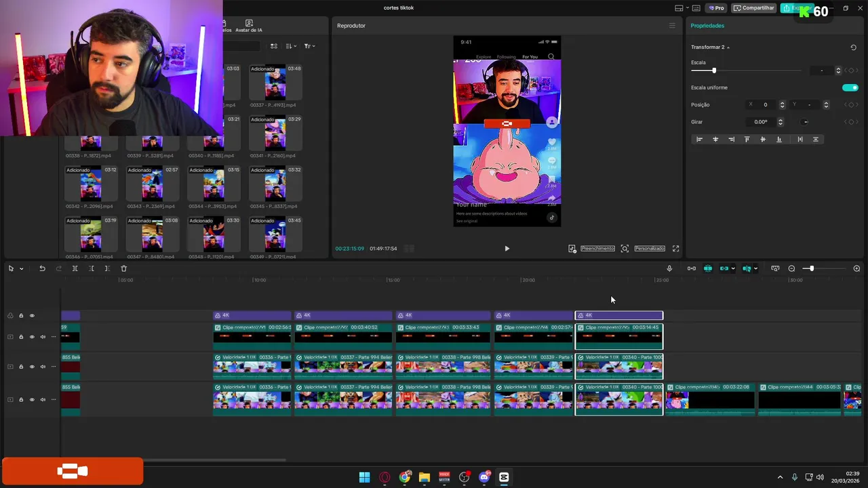
Task: Click the timeline cover settings icon
Action: [x=775, y=268]
